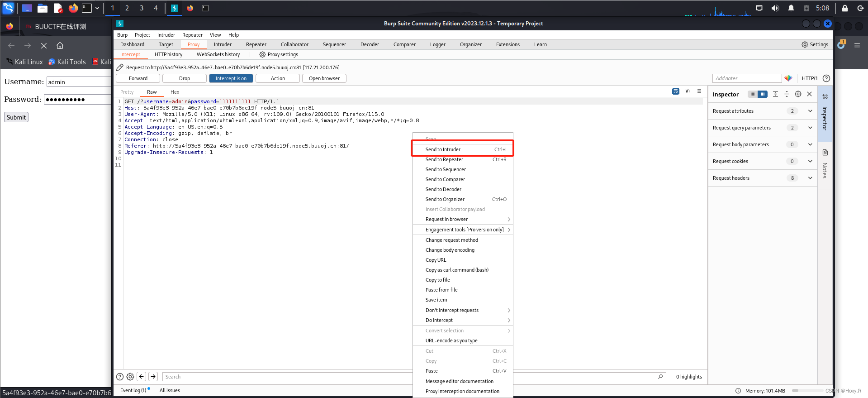The image size is (868, 398).
Task: Expand Request headers section
Action: (x=763, y=178)
